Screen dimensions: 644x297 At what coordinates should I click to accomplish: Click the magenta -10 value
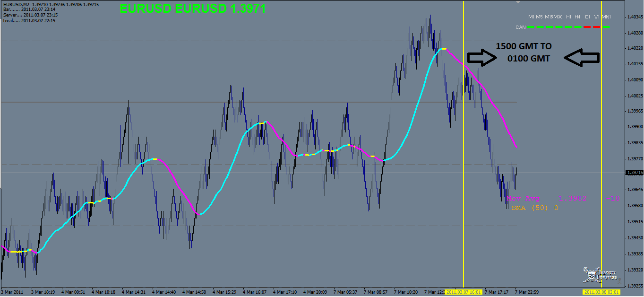612,199
